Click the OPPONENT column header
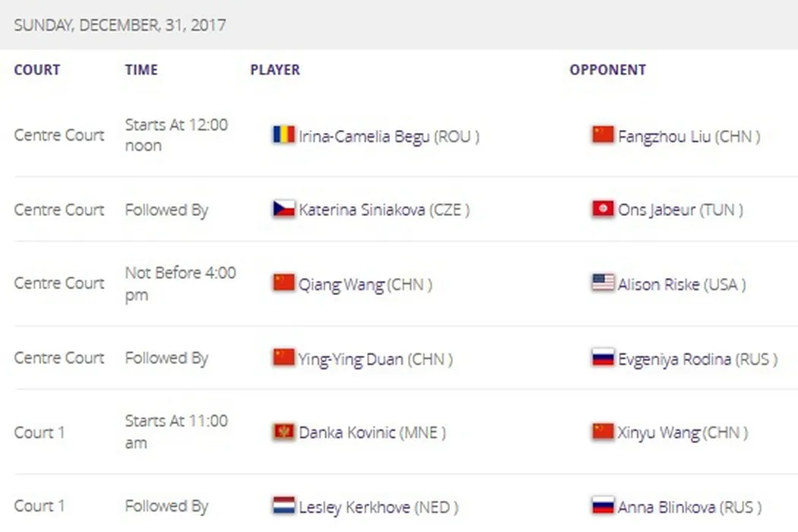This screenshot has width=798, height=532. [x=607, y=70]
